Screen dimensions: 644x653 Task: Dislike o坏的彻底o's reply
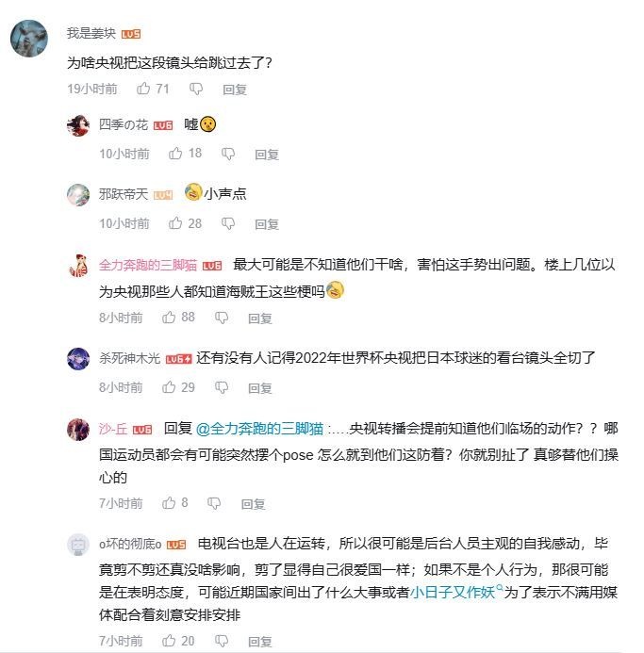(x=222, y=641)
